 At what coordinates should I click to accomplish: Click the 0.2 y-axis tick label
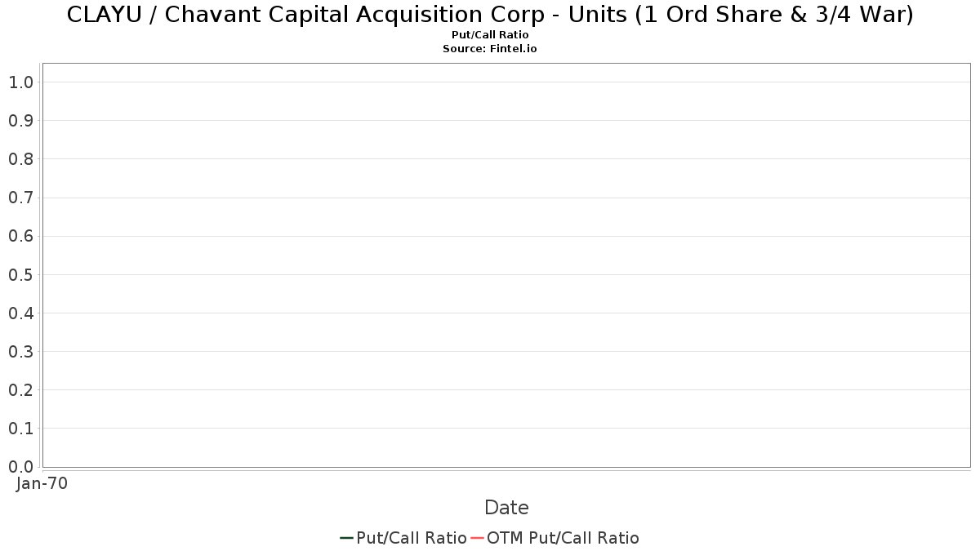click(20, 390)
